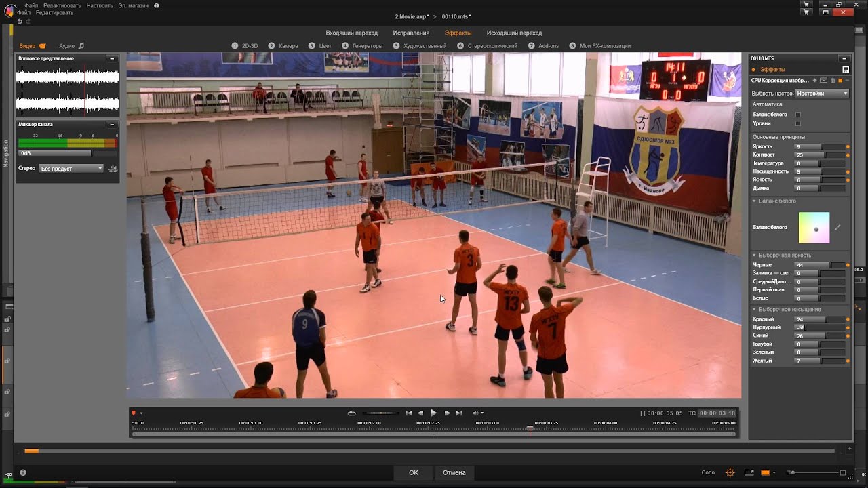The width and height of the screenshot is (868, 488).
Task: Jump to the start of the clip
Action: (409, 413)
